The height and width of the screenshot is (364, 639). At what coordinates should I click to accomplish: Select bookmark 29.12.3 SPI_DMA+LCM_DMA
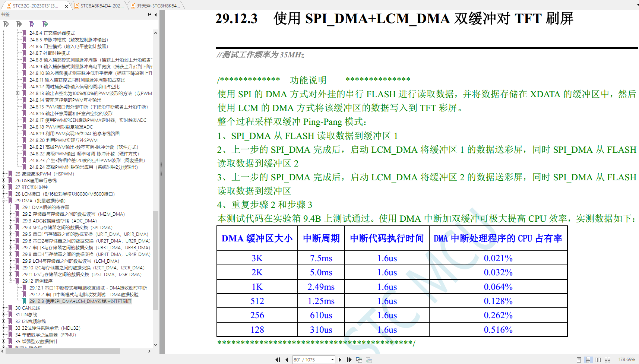pyautogui.click(x=80, y=301)
